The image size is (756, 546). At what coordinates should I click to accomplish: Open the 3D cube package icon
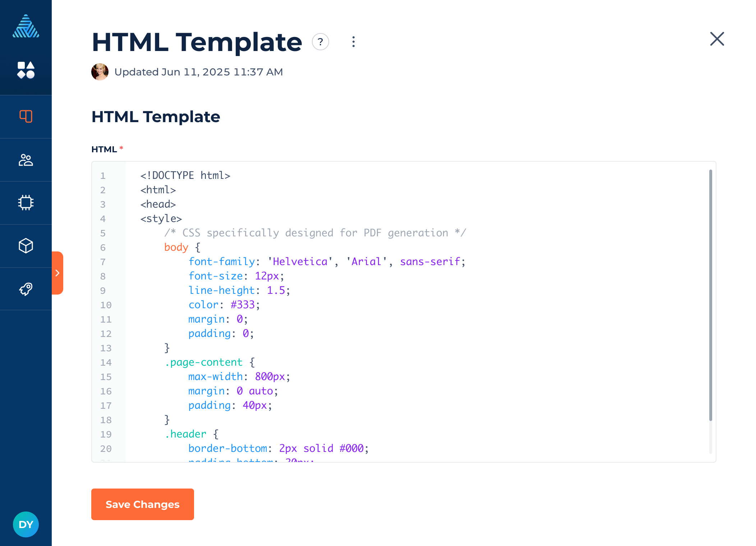coord(26,246)
